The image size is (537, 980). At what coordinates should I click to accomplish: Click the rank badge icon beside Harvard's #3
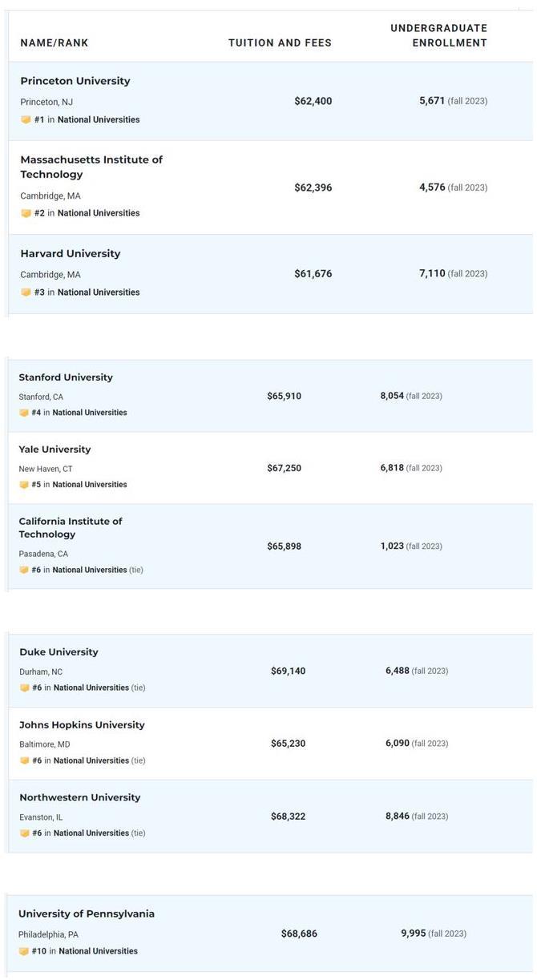[x=26, y=292]
